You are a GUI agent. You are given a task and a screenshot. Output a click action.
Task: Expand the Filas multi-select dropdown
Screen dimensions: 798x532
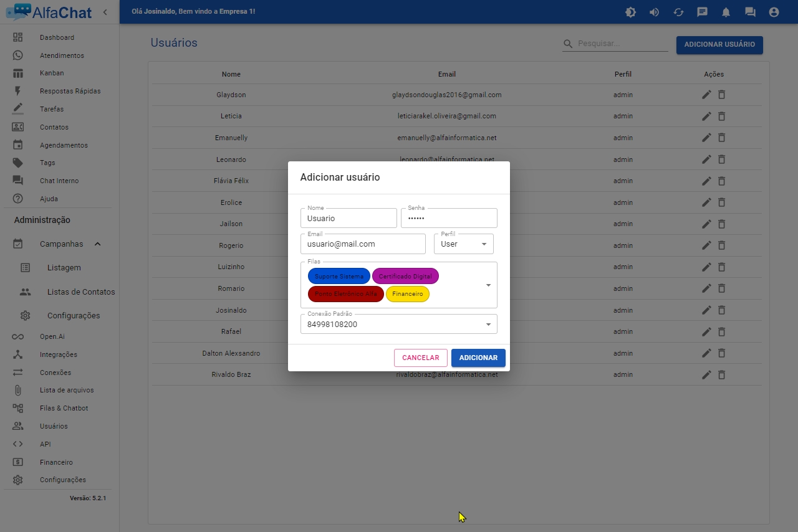[488, 285]
